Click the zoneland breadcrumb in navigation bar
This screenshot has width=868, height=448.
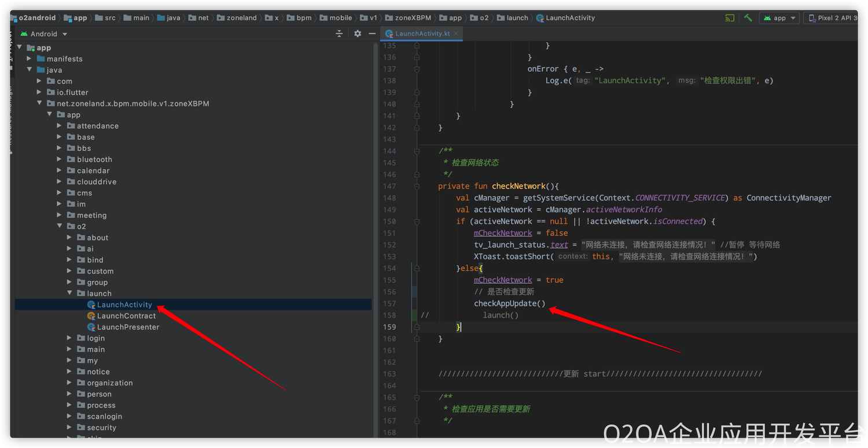pos(242,18)
